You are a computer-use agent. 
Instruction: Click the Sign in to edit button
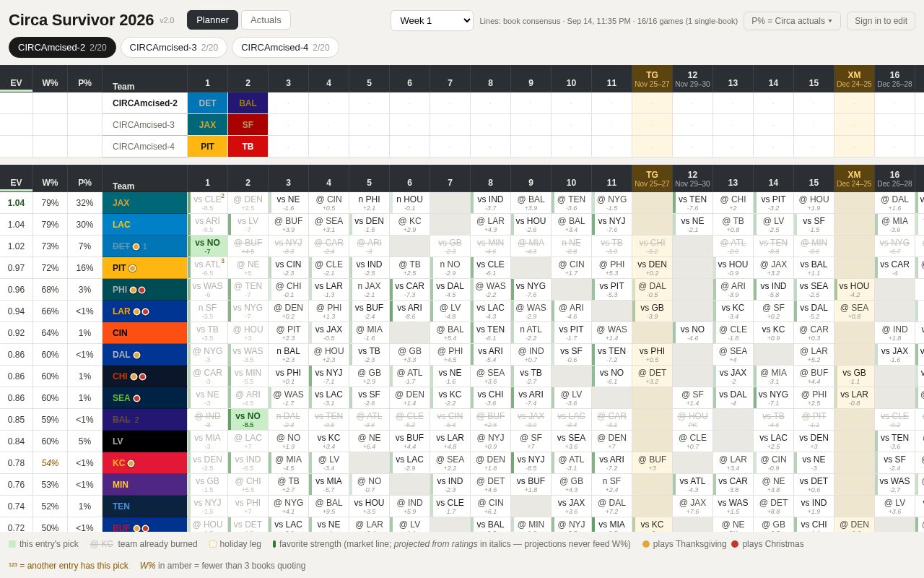(881, 21)
